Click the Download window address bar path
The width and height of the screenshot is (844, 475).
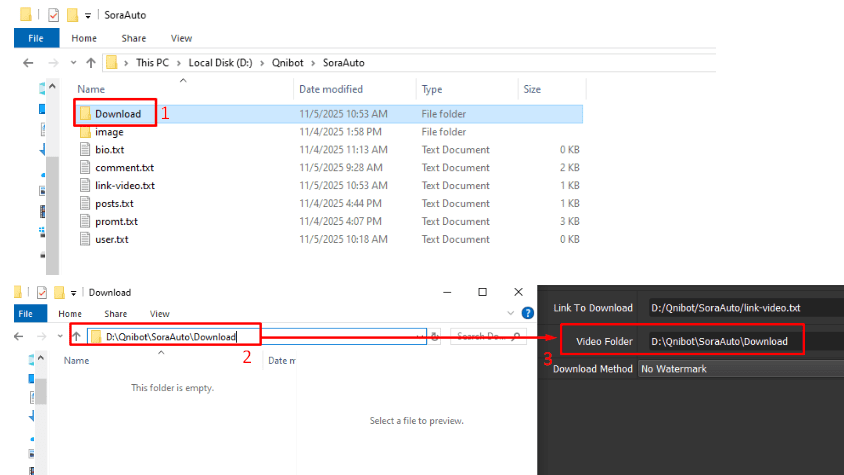coord(171,337)
